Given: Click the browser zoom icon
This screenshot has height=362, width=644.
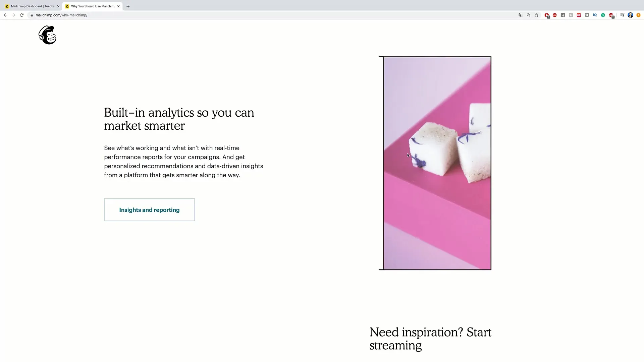Looking at the screenshot, I should point(529,15).
